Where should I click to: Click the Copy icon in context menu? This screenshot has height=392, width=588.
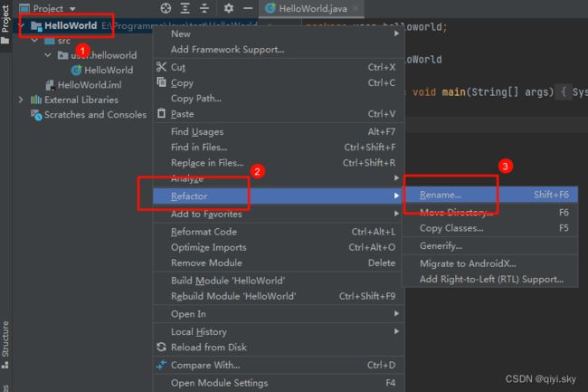tap(161, 82)
